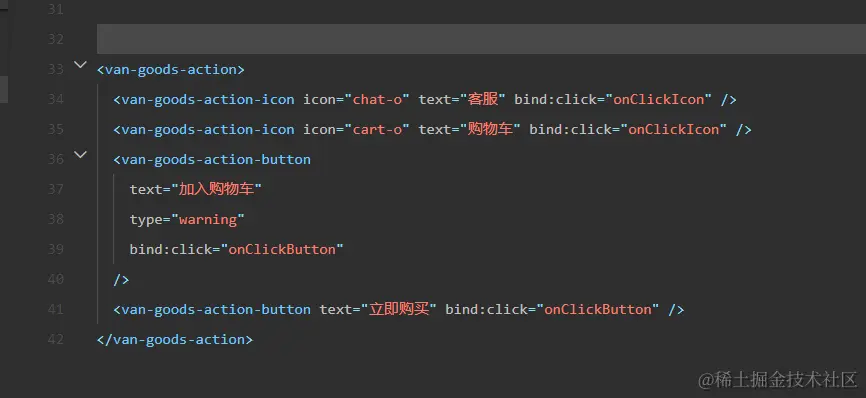This screenshot has height=398, width=866.
Task: Click the "chat-o" icon value
Action: [x=377, y=99]
